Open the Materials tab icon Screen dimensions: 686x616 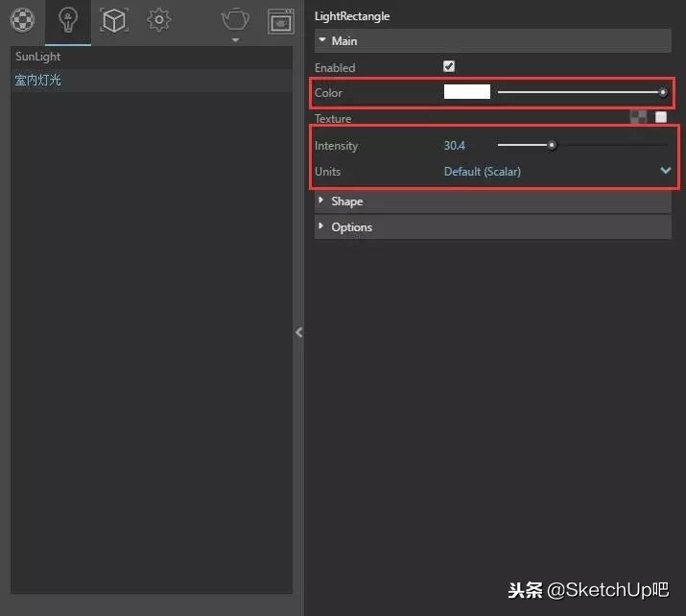[x=22, y=20]
